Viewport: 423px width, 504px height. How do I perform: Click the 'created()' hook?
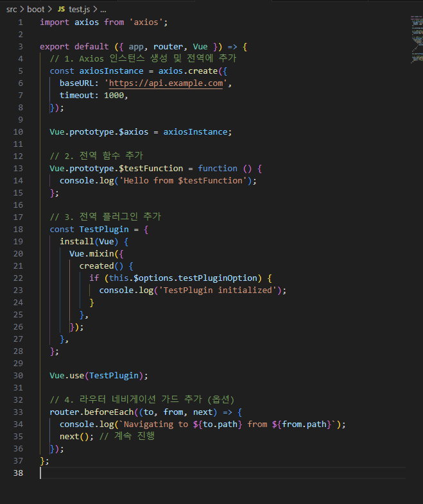(x=101, y=266)
